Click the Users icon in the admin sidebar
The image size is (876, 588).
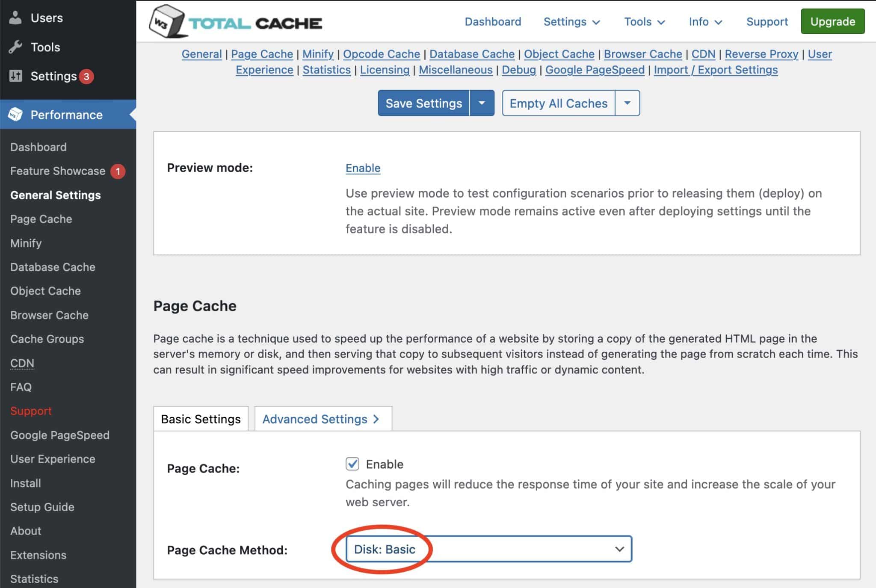tap(15, 18)
